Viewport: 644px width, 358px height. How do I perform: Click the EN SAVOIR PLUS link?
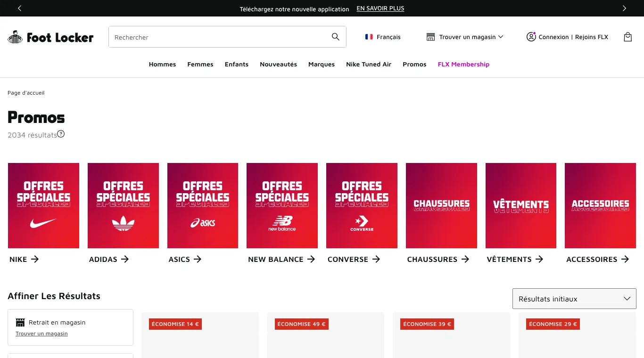(x=380, y=8)
